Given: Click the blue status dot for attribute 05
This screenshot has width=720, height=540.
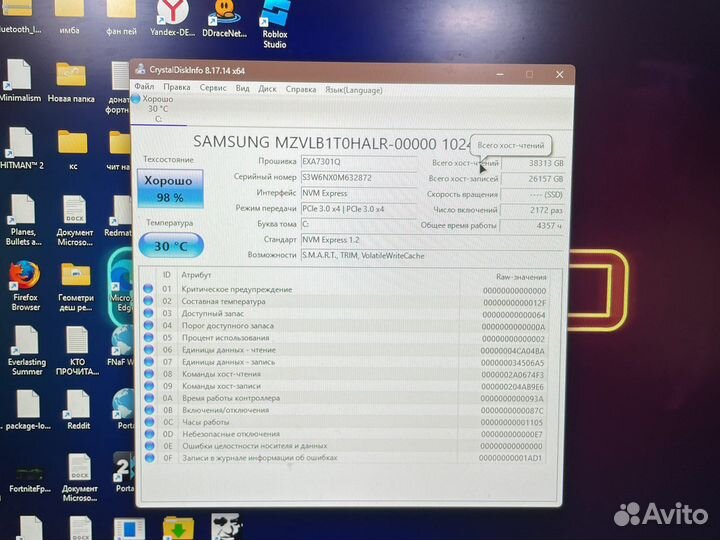Looking at the screenshot, I should pos(148,337).
